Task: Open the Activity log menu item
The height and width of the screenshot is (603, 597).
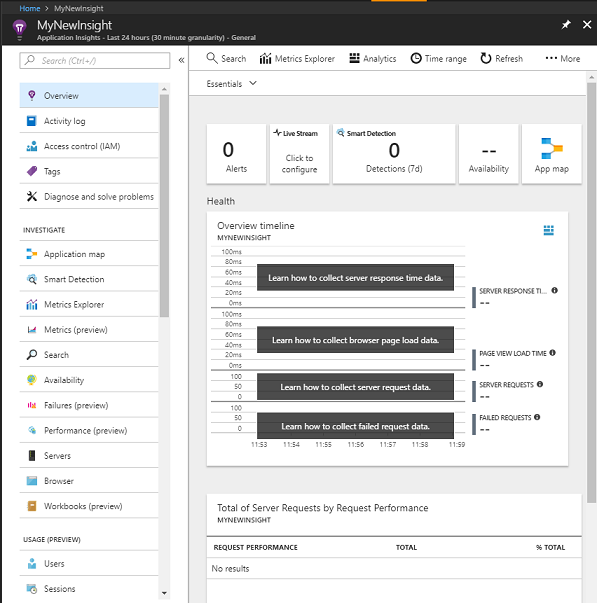Action: coord(89,121)
